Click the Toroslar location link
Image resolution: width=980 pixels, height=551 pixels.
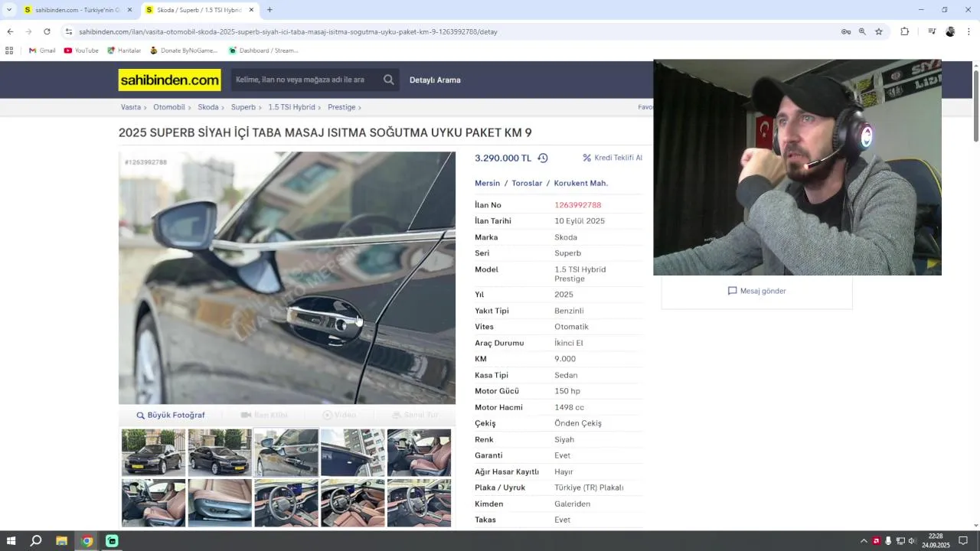[x=527, y=183]
